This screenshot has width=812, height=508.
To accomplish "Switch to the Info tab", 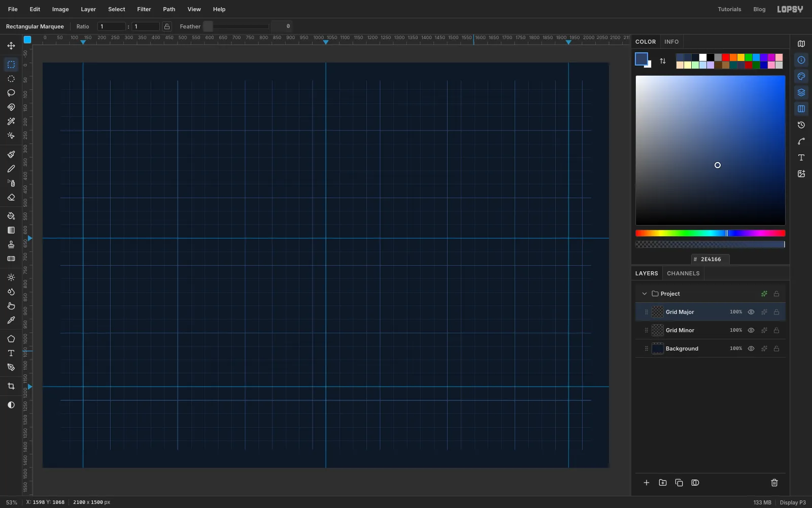I will tap(671, 42).
